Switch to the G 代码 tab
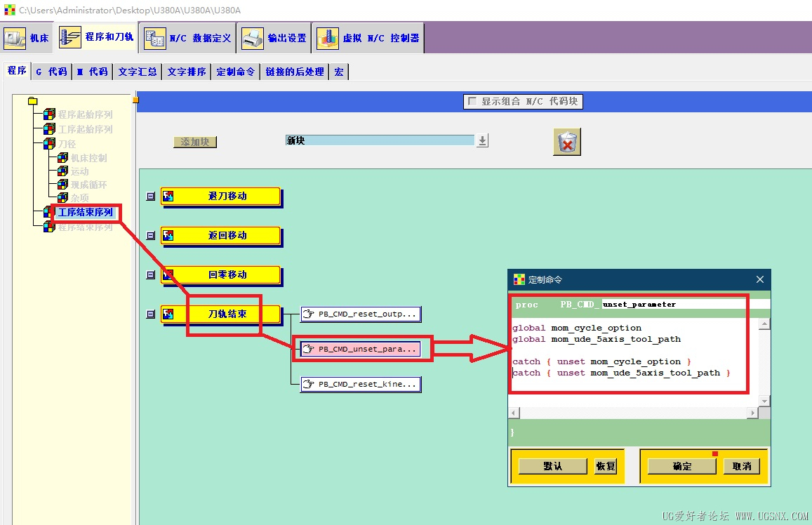812x525 pixels. [51, 72]
